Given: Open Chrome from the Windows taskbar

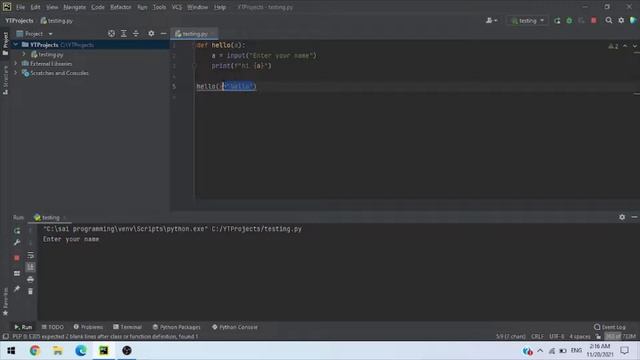Looking at the screenshot, I should 35,351.
